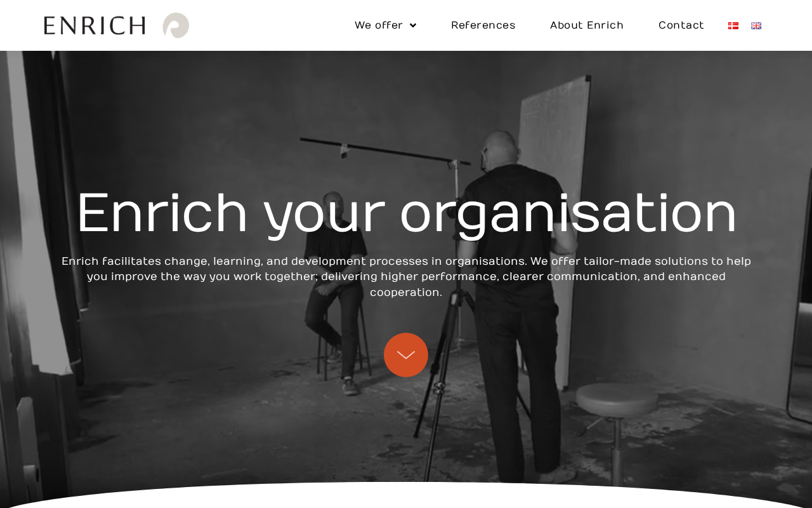Click the Enrich swirl logo icon
Image resolution: width=812 pixels, height=508 pixels.
(x=176, y=25)
